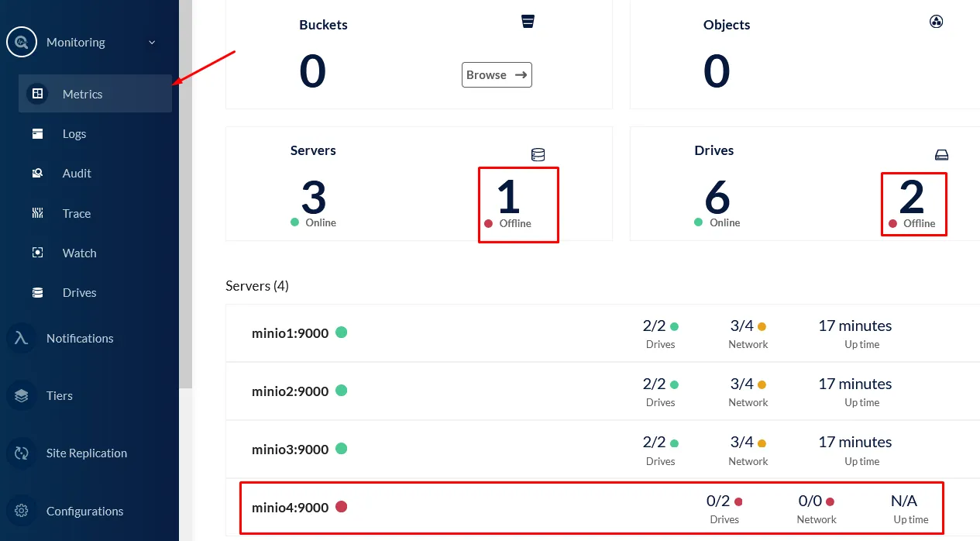Image resolution: width=980 pixels, height=541 pixels.
Task: Collapse the Monitoring menu chevron
Action: tap(152, 43)
